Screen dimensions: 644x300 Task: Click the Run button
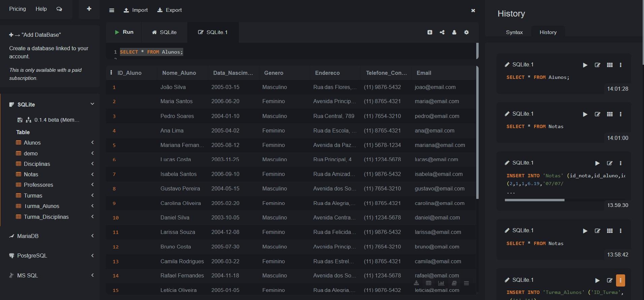[124, 32]
